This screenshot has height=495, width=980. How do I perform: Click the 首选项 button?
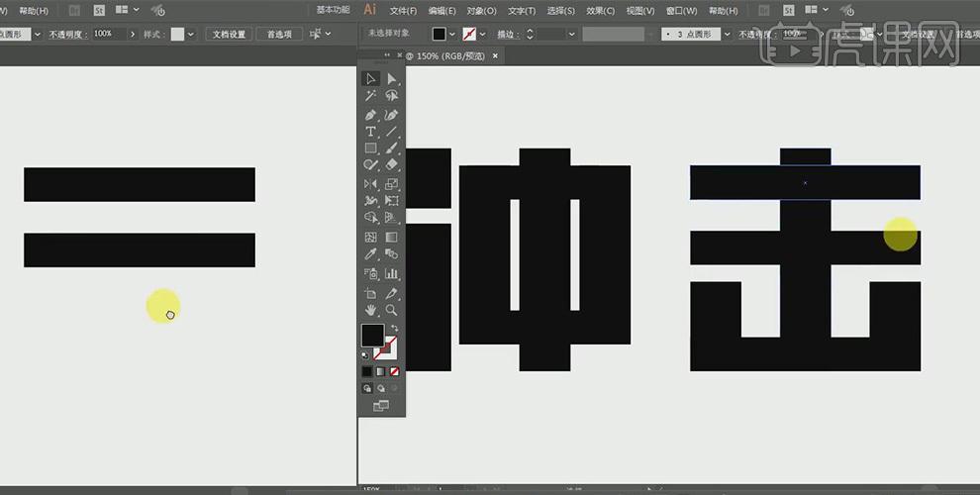(x=280, y=34)
